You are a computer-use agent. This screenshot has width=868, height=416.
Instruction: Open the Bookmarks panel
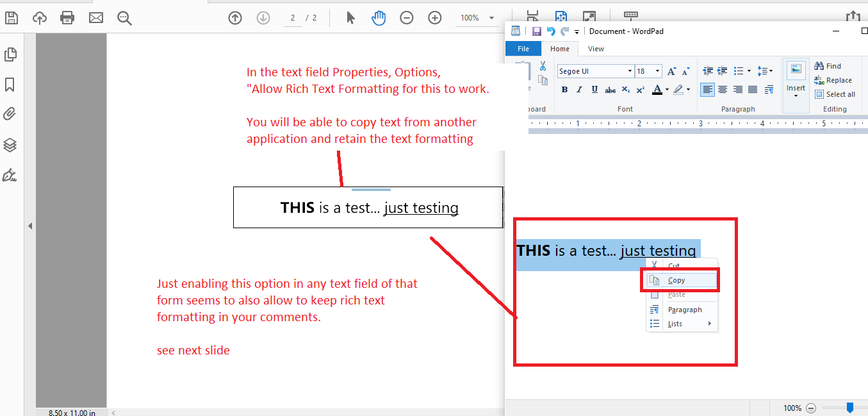[x=10, y=85]
